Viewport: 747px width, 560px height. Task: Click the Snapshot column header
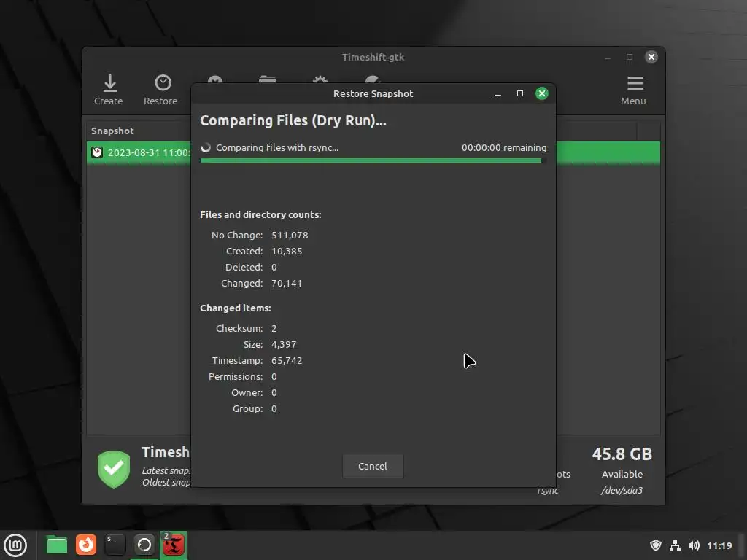coord(112,131)
